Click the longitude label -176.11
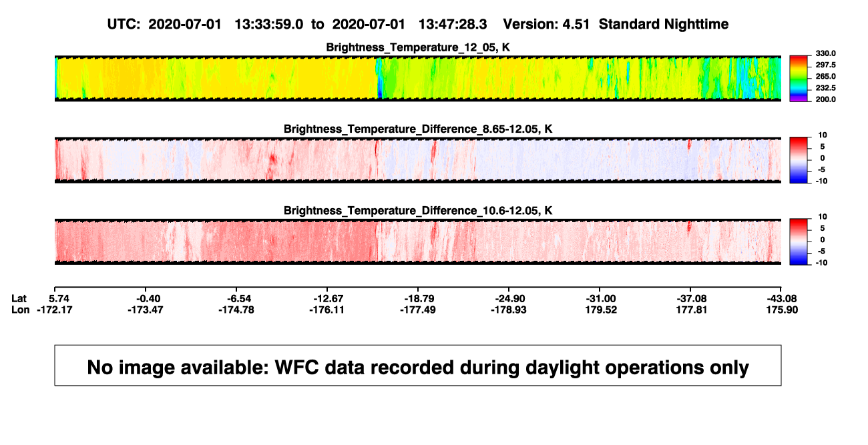868x445 pixels. 327,310
